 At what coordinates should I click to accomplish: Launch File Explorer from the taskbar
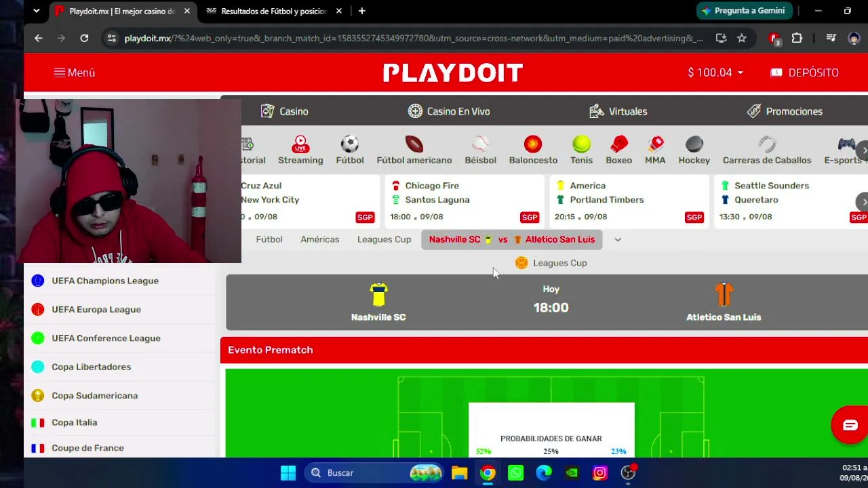coord(460,472)
